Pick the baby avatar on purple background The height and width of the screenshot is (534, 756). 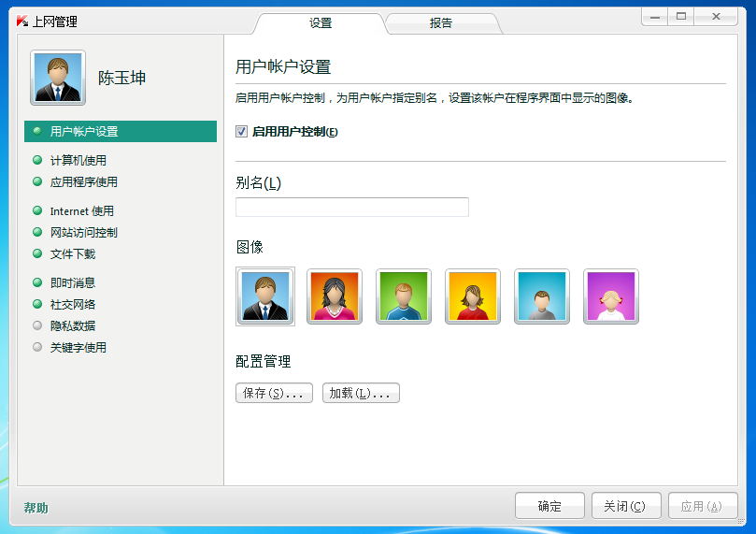(x=611, y=296)
